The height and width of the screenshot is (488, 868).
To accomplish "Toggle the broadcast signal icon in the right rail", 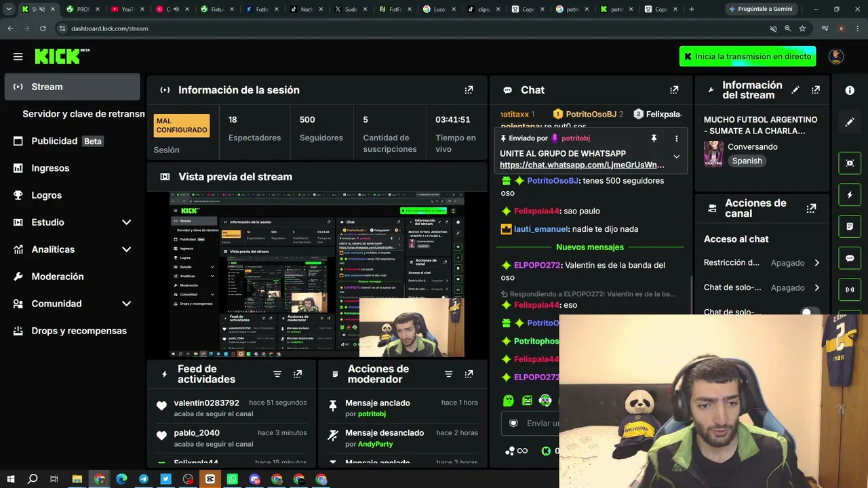I will point(850,290).
